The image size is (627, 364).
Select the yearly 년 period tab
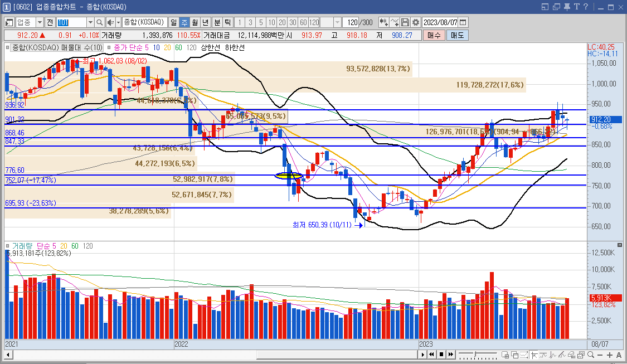[205, 22]
